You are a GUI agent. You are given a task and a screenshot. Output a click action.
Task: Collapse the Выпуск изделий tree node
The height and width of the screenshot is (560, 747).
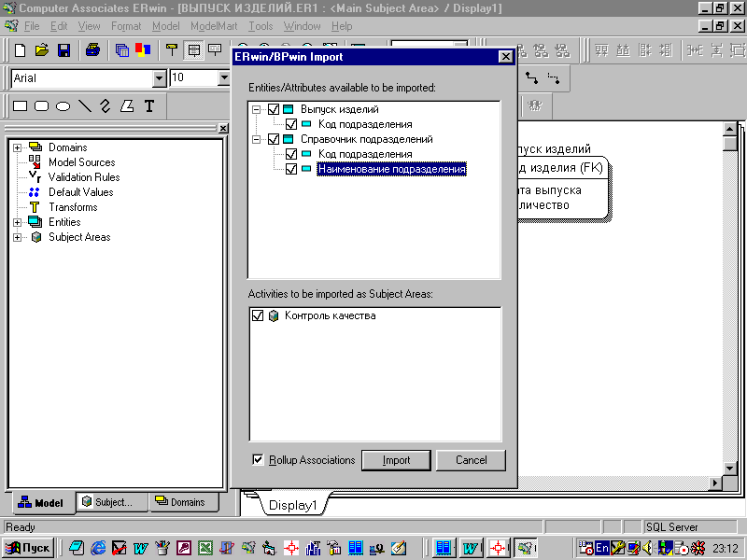point(256,109)
